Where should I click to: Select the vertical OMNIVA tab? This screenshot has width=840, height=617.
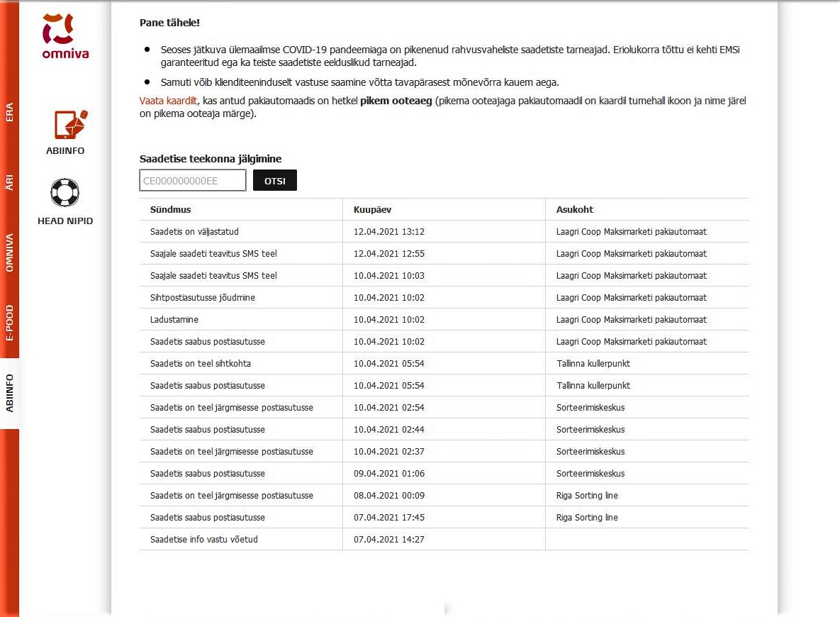(9, 253)
